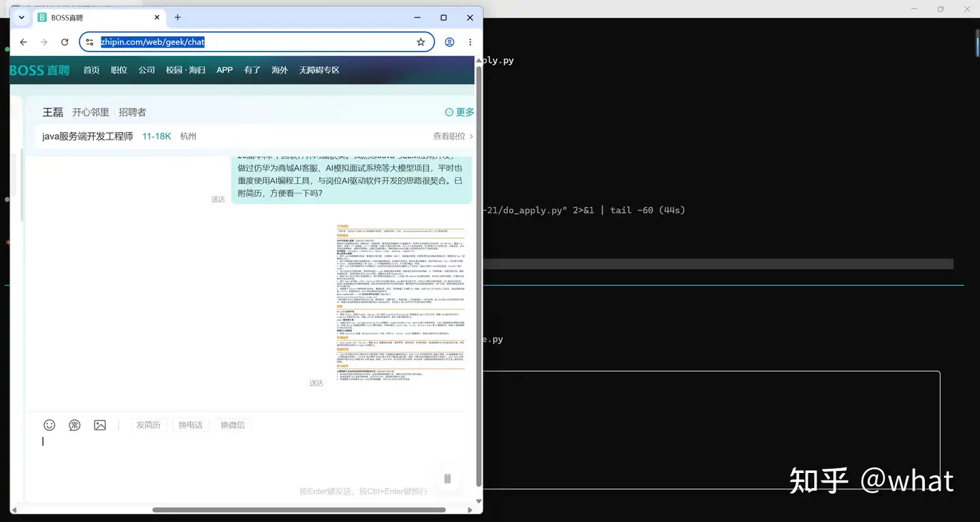Image resolution: width=980 pixels, height=522 pixels.
Task: Click the 发简历 button
Action: 148,425
